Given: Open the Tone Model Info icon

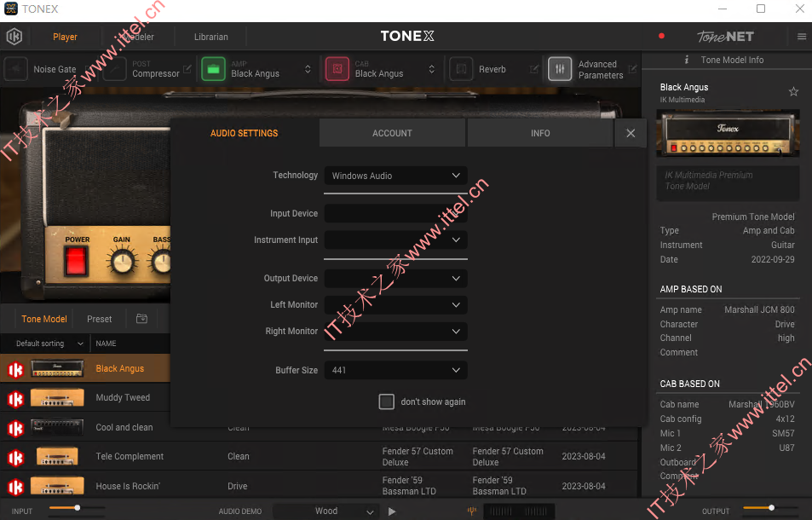Looking at the screenshot, I should coord(687,60).
